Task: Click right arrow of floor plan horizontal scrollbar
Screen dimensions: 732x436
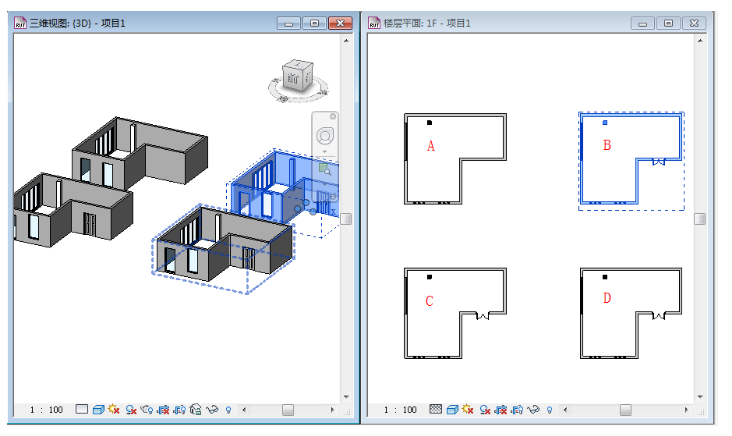Action: click(686, 410)
